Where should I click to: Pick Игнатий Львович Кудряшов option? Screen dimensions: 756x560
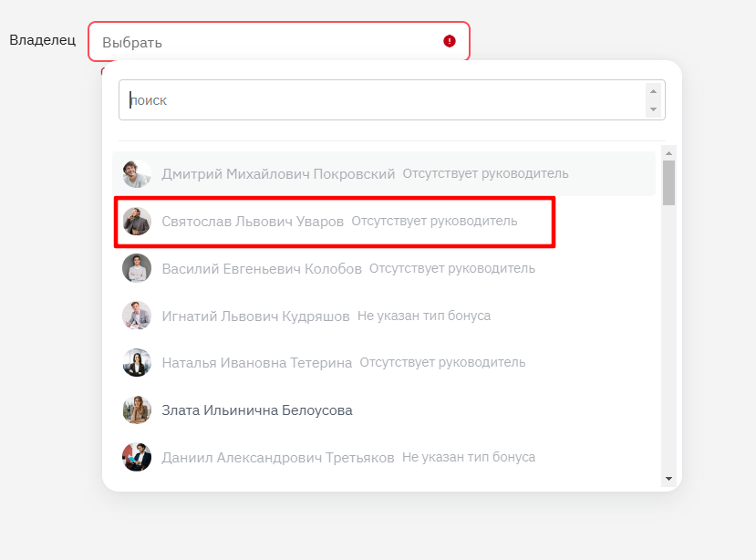pos(384,316)
